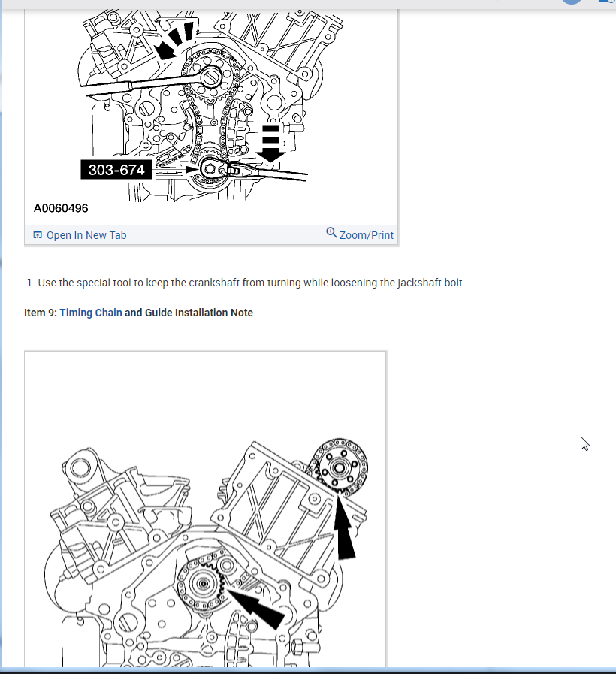Screen dimensions: 616x674
Task: Click the striped downward arrow near crankshaft
Action: 270,144
